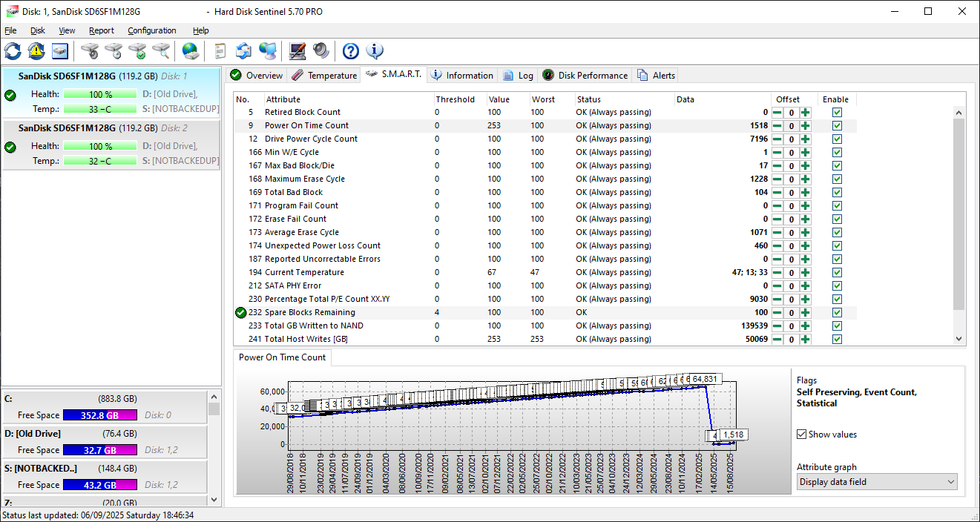Switch to the Alerts tab
The height and width of the screenshot is (522, 980).
click(x=656, y=76)
